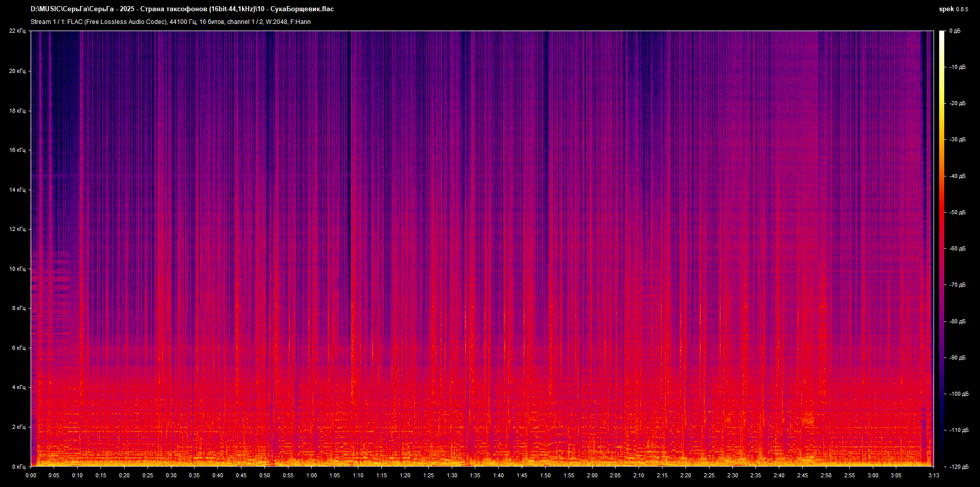Click the -30 дБ scale label
The image size is (980, 487).
957,140
